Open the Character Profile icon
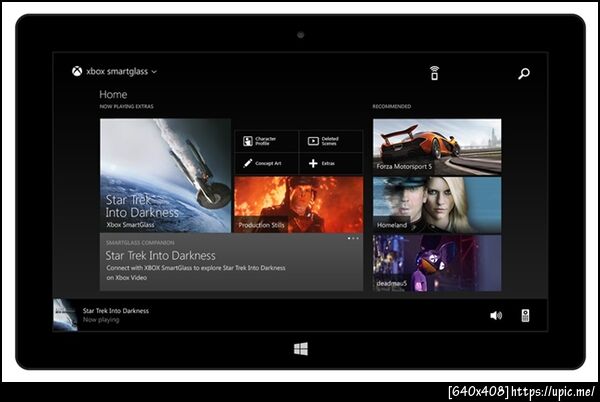Viewport: 600px width, 402px height. point(248,141)
